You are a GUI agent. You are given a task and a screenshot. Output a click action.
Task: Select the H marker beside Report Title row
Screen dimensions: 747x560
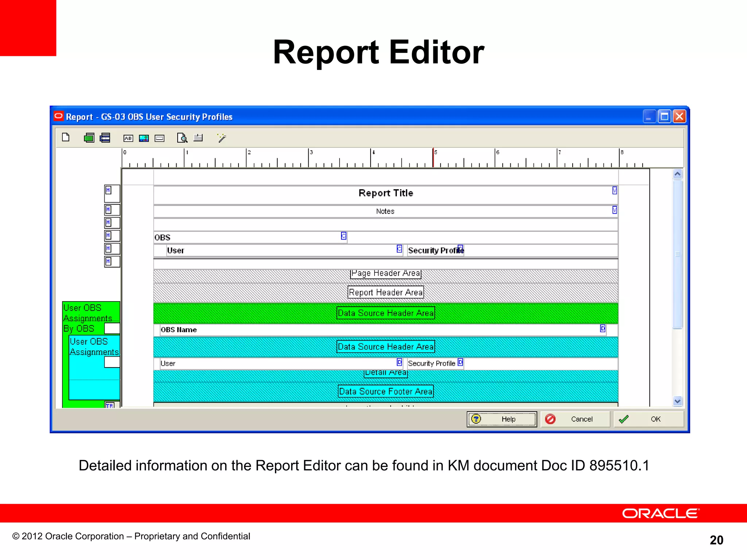[x=108, y=190]
